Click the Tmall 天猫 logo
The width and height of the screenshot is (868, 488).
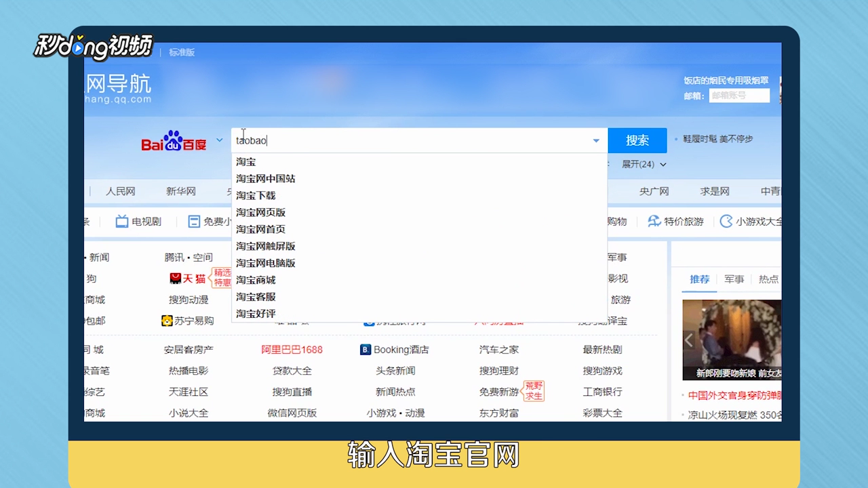coord(188,279)
